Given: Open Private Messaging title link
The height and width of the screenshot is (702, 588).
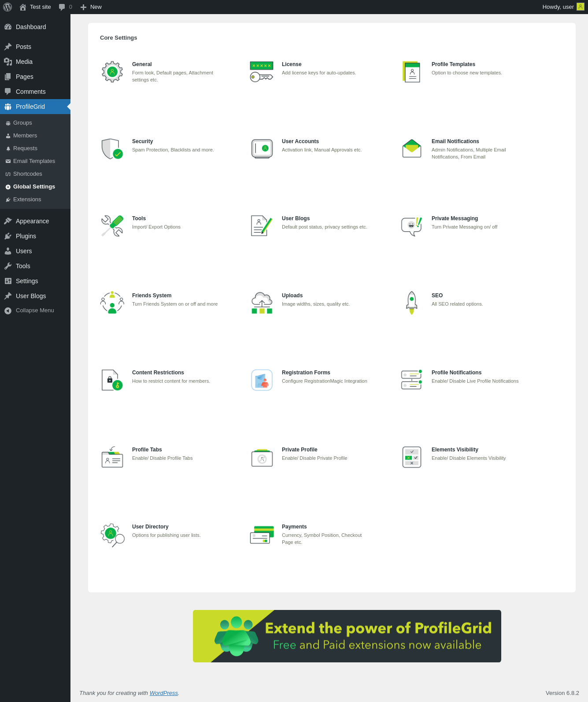Looking at the screenshot, I should tap(455, 218).
